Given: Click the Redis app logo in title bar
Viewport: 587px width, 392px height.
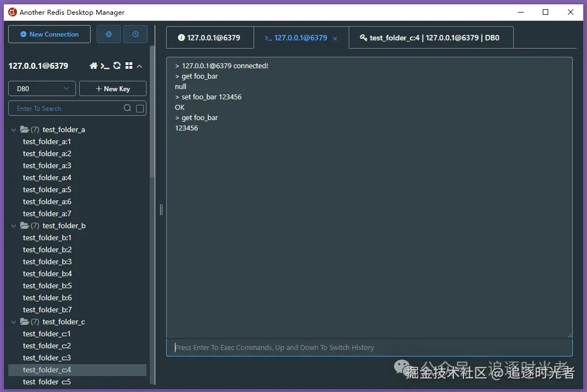Looking at the screenshot, I should (x=13, y=12).
